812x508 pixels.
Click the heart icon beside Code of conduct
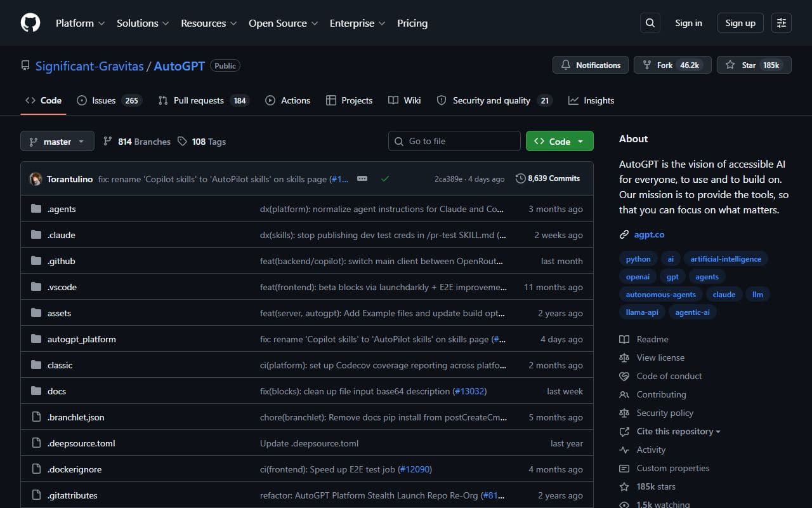624,376
